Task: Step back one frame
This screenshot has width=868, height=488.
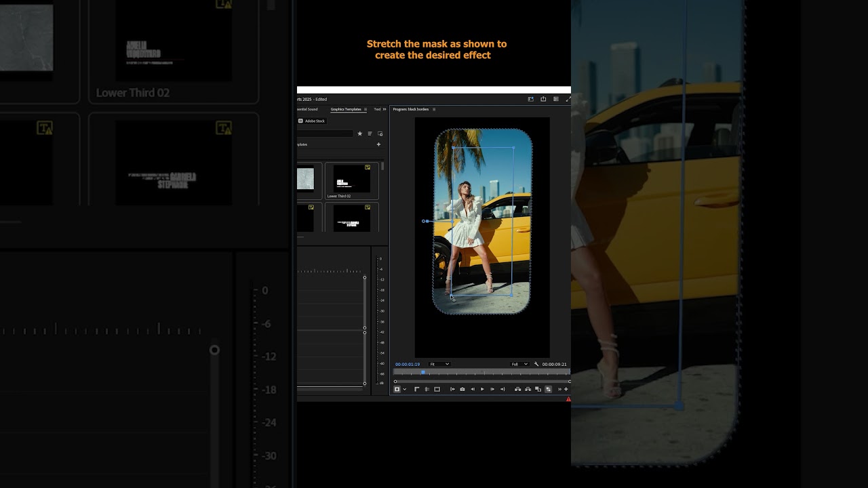Action: pos(473,389)
